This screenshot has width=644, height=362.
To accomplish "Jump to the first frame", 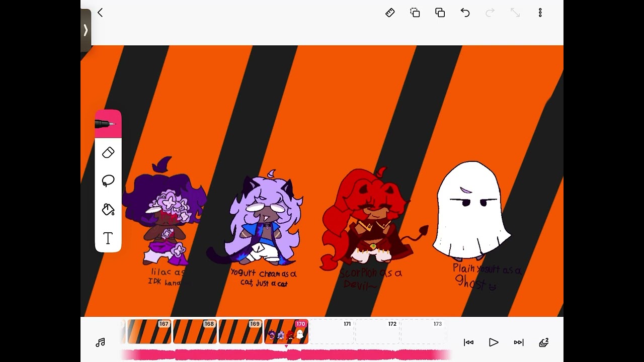I will [x=468, y=342].
